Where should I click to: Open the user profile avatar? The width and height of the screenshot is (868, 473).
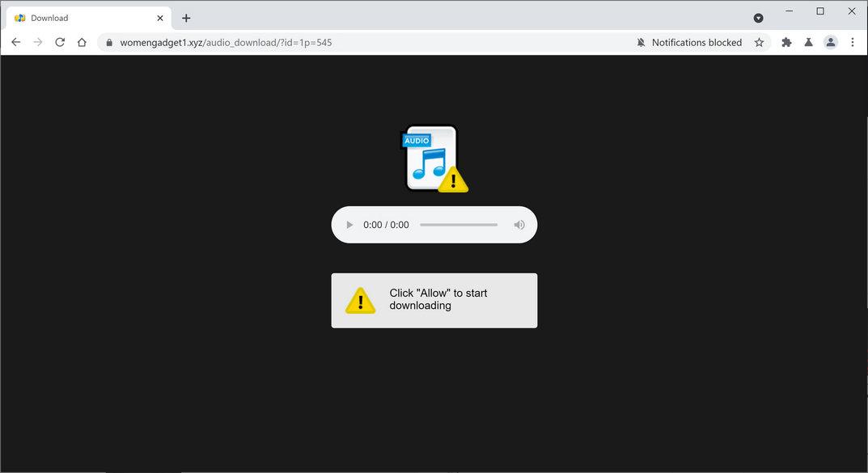[x=830, y=42]
